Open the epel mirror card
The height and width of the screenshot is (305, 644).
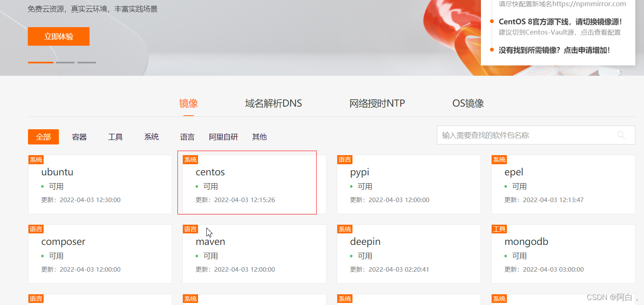coord(563,184)
